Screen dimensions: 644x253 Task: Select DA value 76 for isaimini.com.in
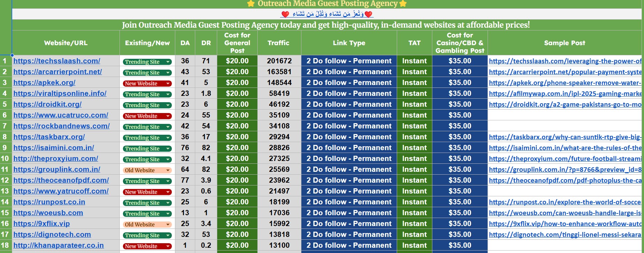coord(185,148)
